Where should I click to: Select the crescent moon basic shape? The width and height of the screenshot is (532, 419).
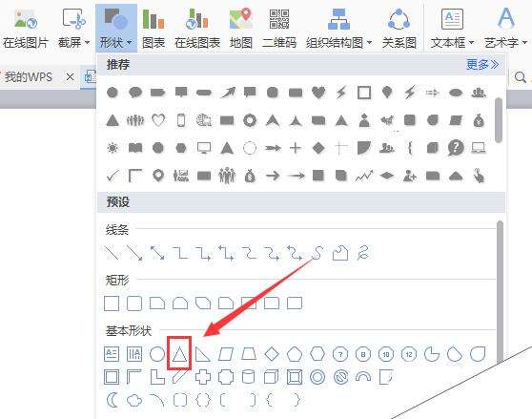[112, 400]
